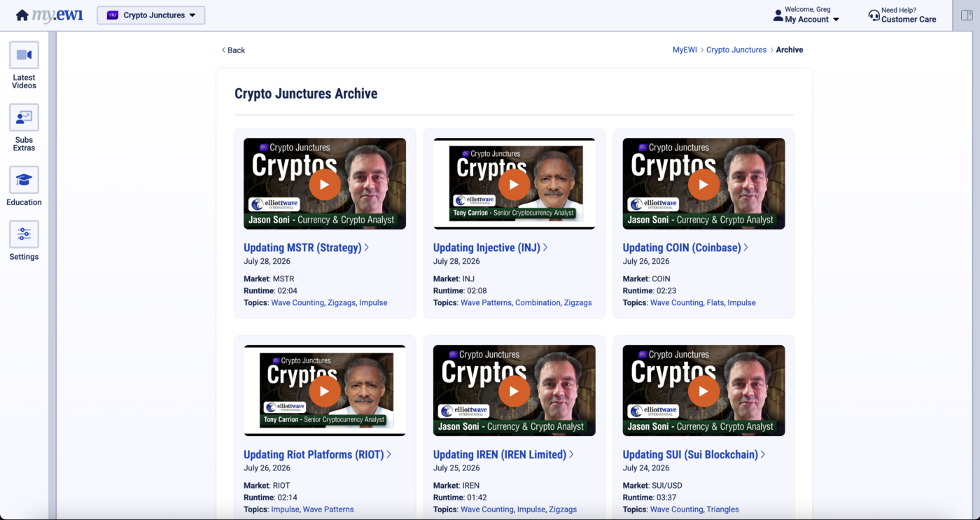Image resolution: width=980 pixels, height=520 pixels.
Task: Click the Crypto Junctures Archive heading
Action: point(306,94)
